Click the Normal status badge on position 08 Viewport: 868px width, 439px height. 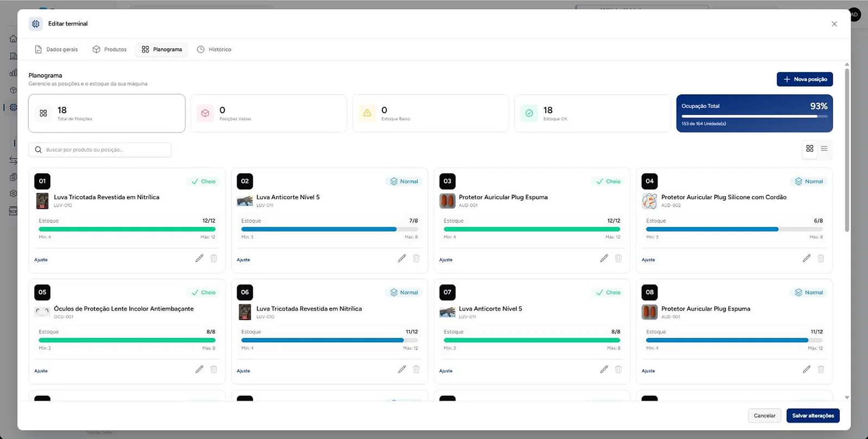point(809,292)
